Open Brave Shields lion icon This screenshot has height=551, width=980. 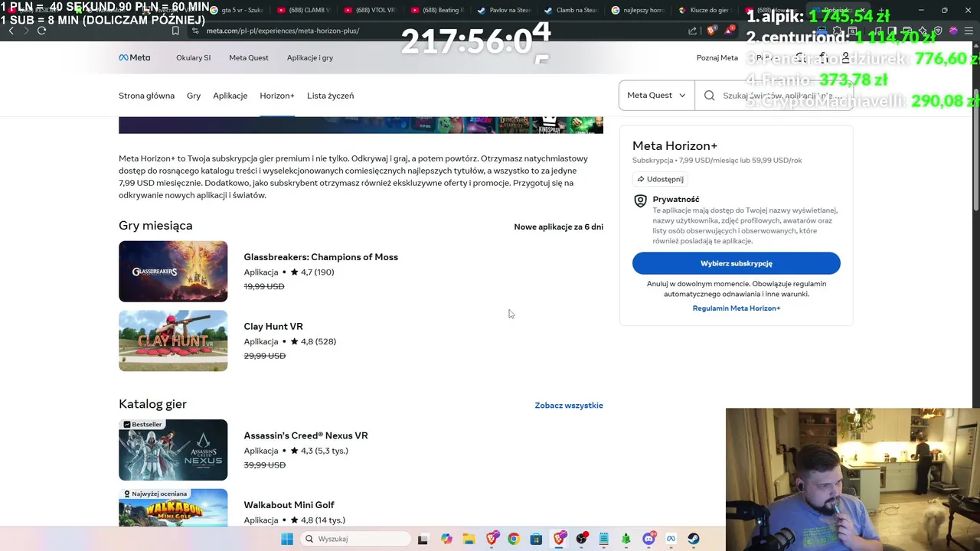(x=711, y=31)
